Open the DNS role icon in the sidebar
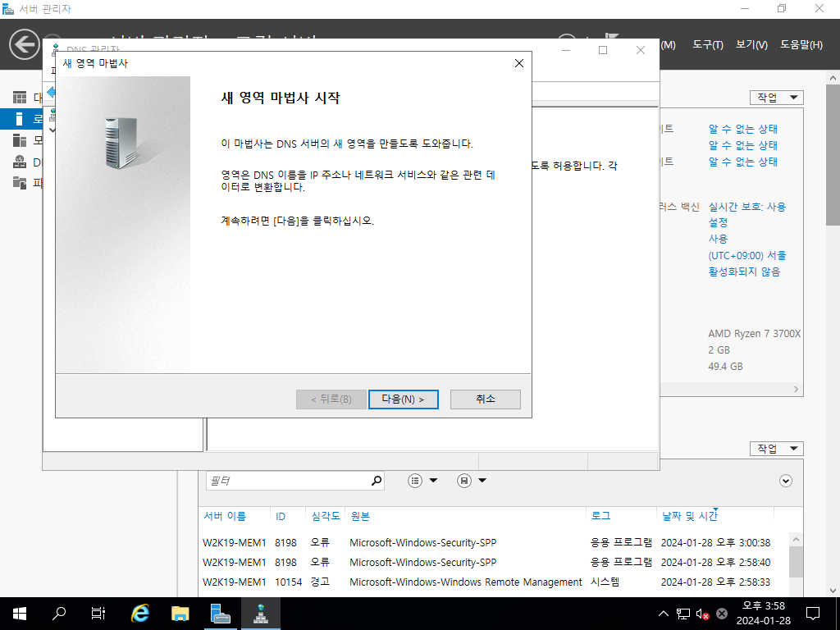This screenshot has height=630, width=840. (20, 162)
